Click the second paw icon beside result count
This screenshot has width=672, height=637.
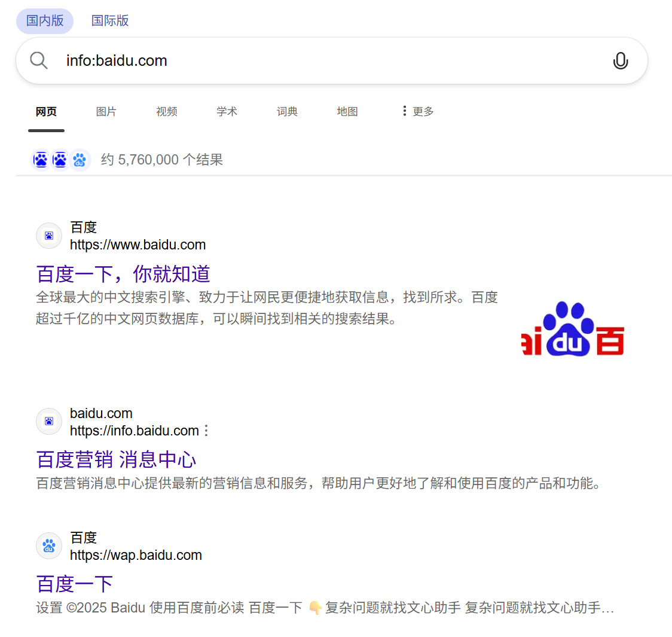coord(60,160)
